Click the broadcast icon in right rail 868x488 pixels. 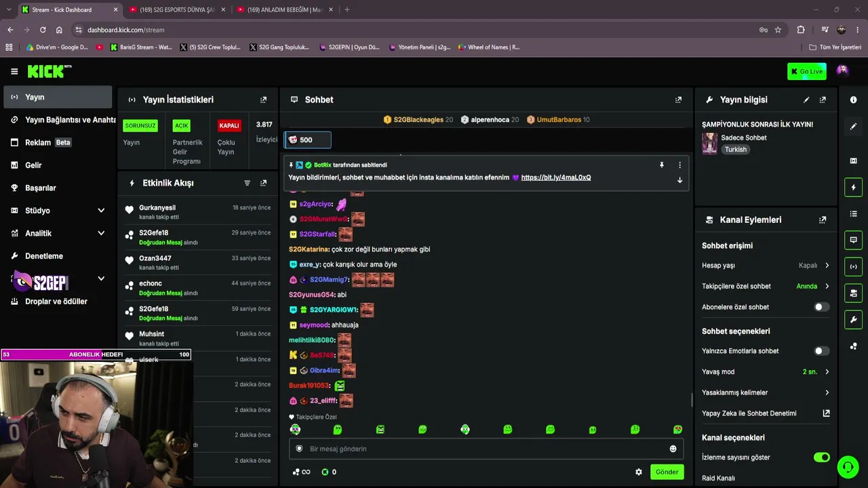853,266
